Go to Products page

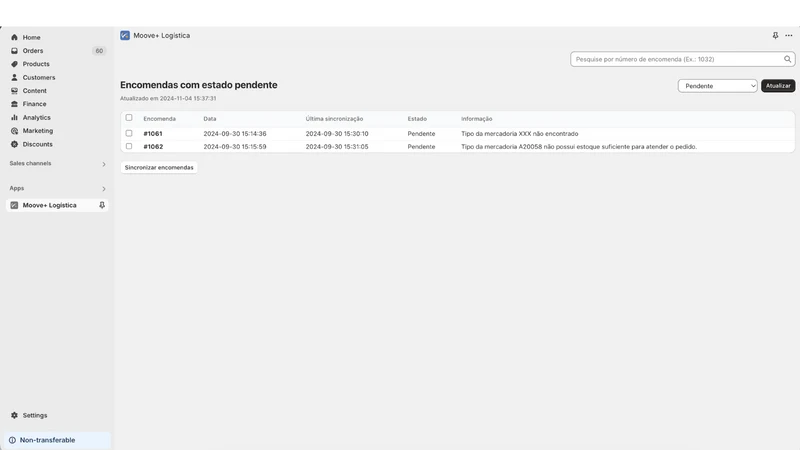pyautogui.click(x=36, y=64)
